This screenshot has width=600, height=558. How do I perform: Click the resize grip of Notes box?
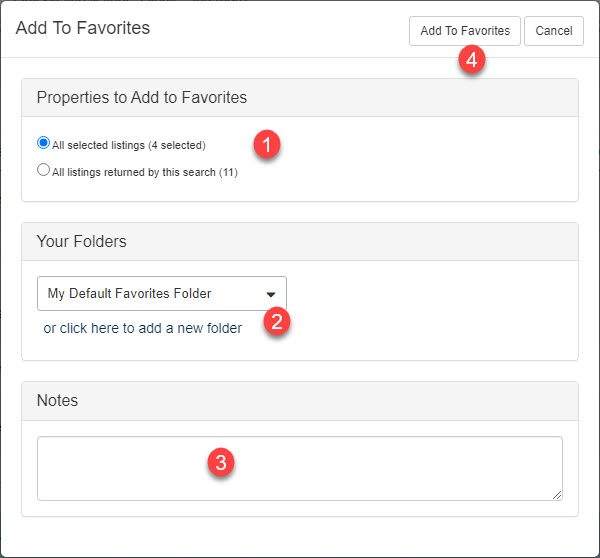(557, 495)
